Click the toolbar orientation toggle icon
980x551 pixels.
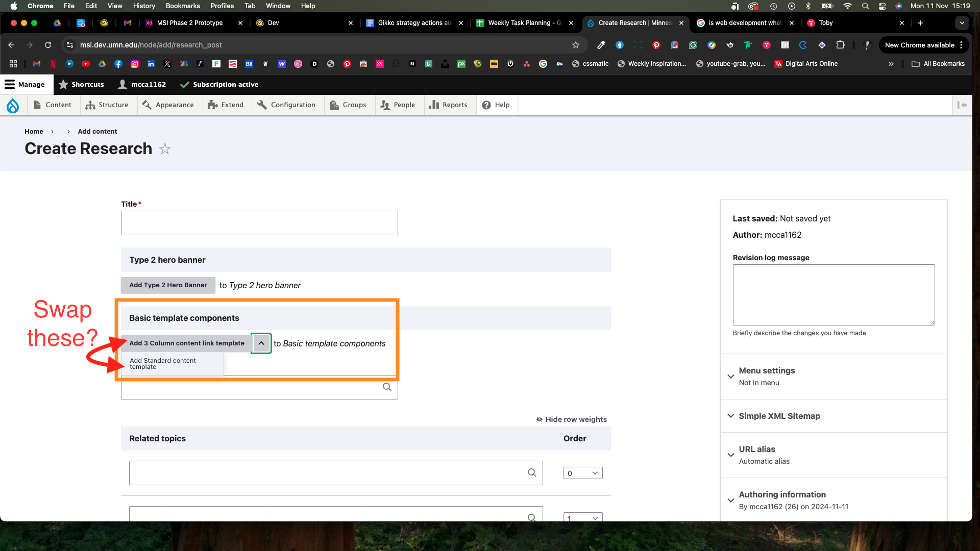[x=962, y=105]
